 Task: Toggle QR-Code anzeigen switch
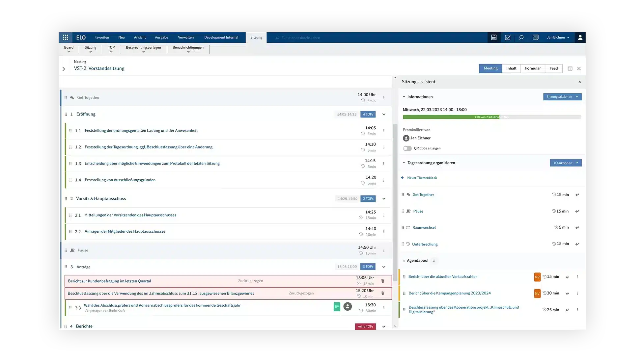(407, 148)
